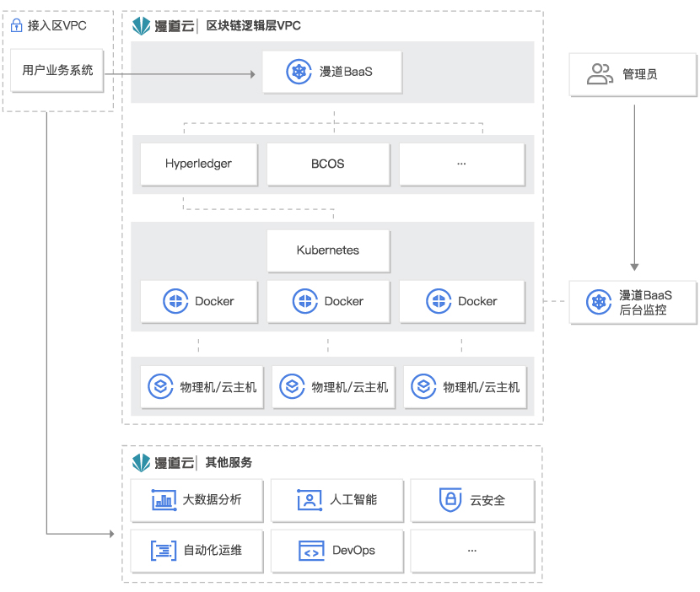
Task: Click the Kubernetes box
Action: (x=328, y=250)
